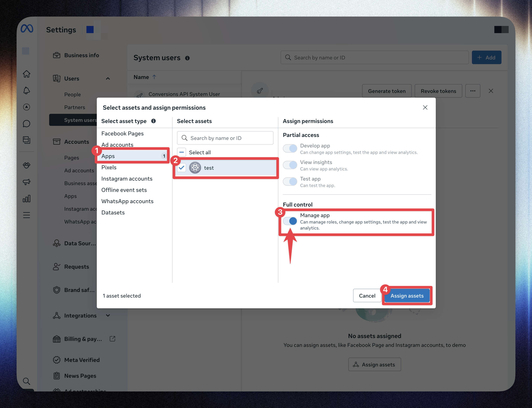
Task: Enable the Develop app toggle
Action: [290, 148]
